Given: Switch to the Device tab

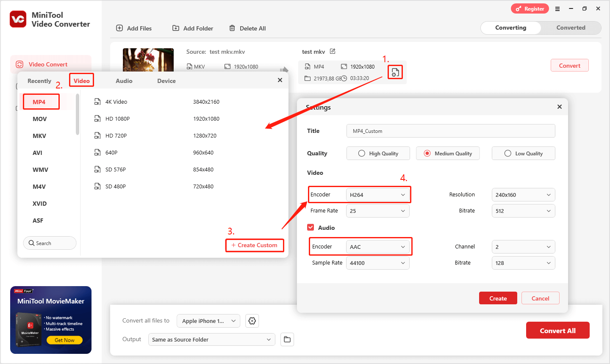Looking at the screenshot, I should (166, 81).
